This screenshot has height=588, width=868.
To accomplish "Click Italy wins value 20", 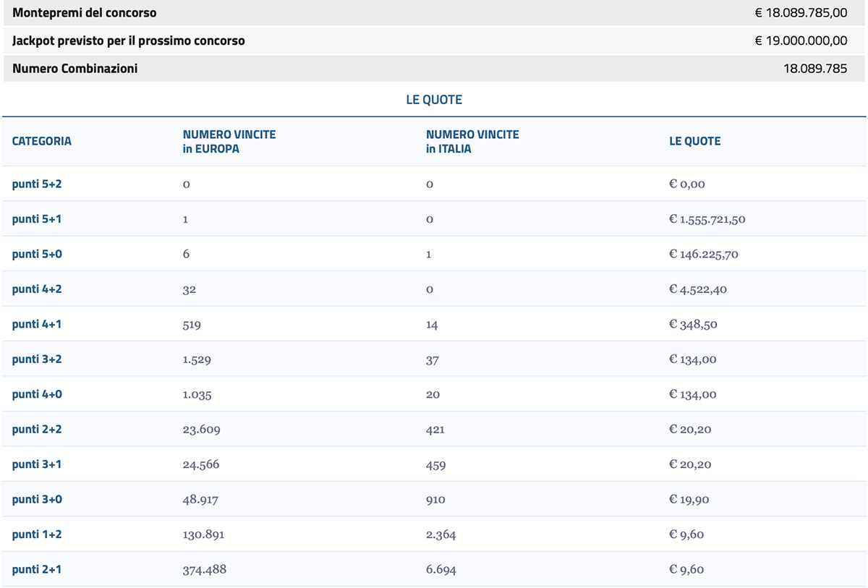I will point(433,395).
